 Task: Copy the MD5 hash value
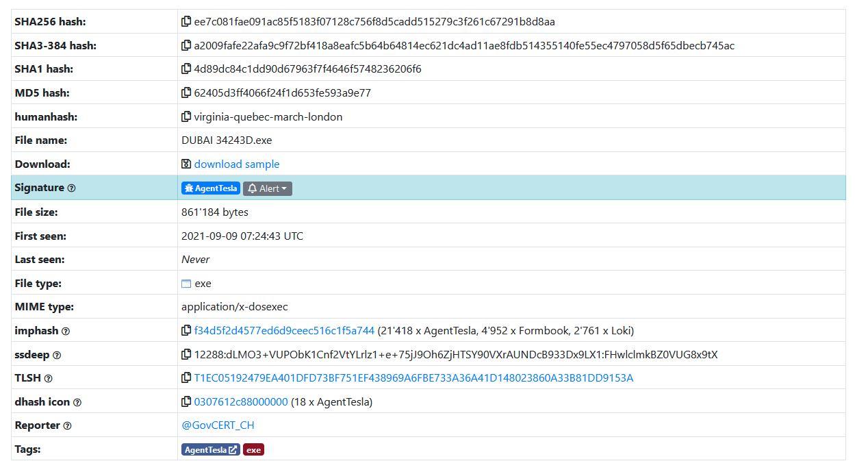186,93
